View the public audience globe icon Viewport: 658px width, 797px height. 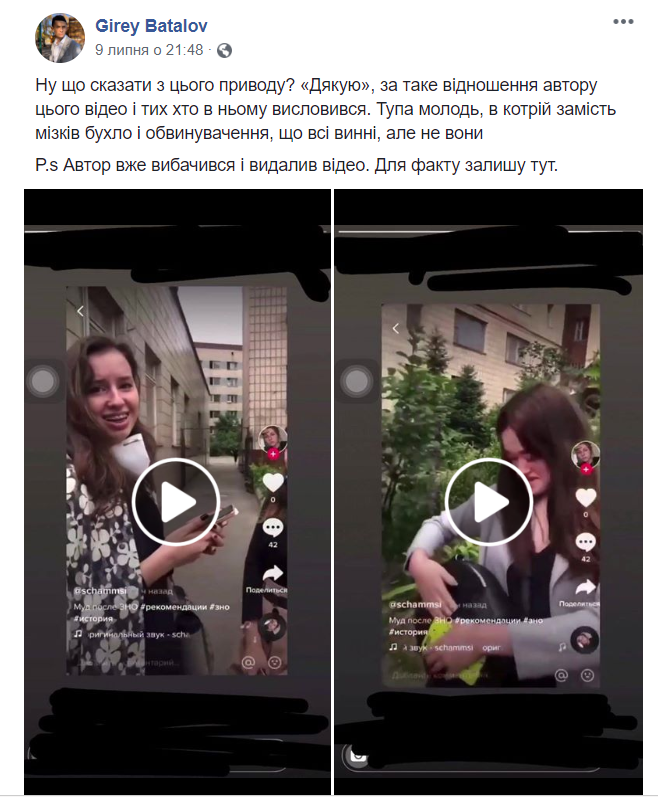coord(224,50)
